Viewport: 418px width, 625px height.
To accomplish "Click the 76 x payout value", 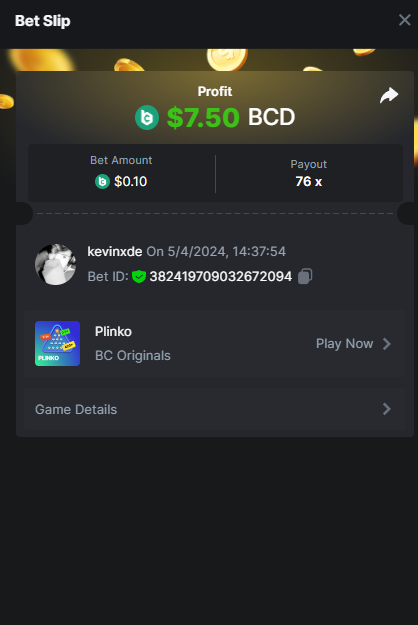I will click(309, 182).
